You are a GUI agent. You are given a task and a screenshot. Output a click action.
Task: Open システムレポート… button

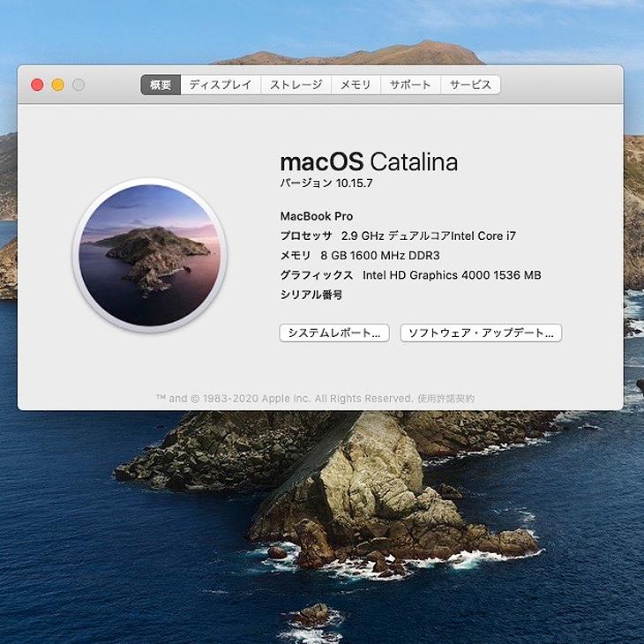(334, 333)
